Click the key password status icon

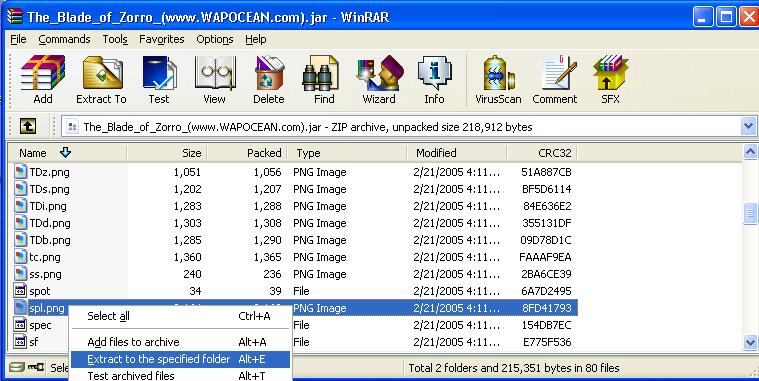pyautogui.click(x=36, y=367)
